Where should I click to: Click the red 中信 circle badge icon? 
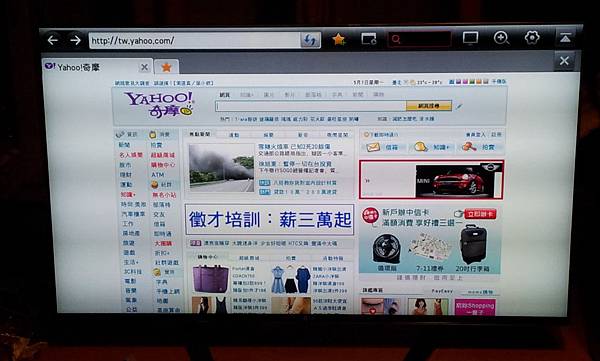[370, 216]
